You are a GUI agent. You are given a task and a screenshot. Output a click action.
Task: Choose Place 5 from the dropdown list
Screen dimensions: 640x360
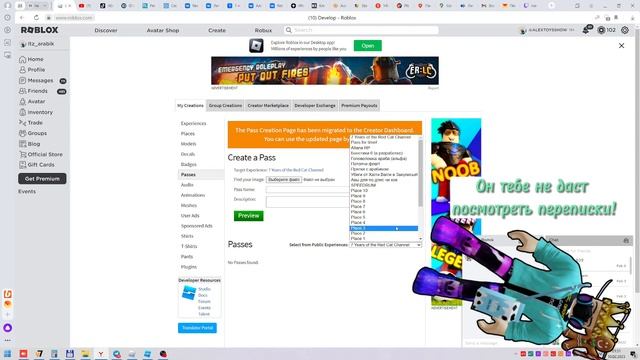pos(384,217)
